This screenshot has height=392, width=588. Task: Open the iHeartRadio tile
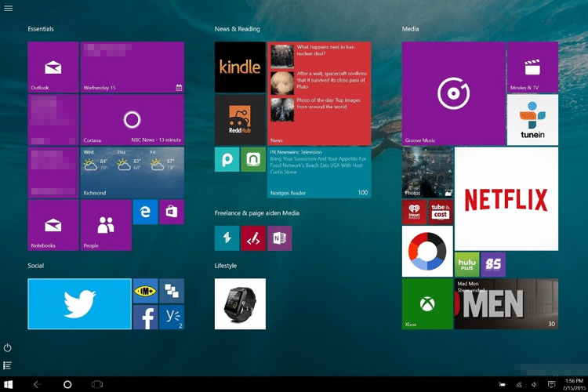[415, 212]
